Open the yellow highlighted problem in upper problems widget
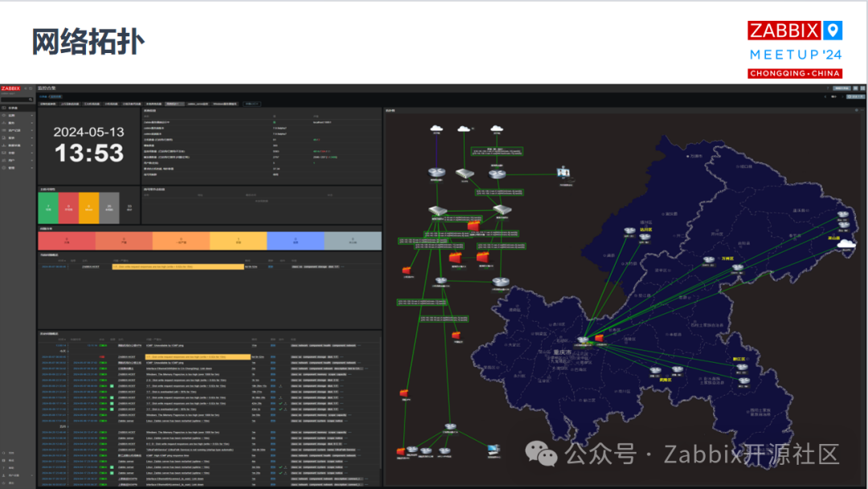The width and height of the screenshot is (868, 489). click(178, 267)
